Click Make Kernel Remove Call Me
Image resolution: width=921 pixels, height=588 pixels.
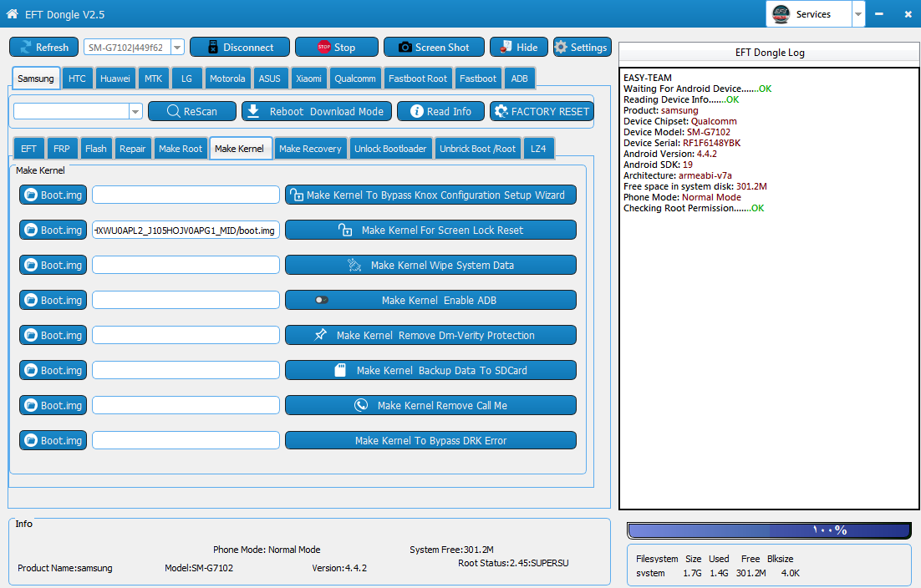430,405
